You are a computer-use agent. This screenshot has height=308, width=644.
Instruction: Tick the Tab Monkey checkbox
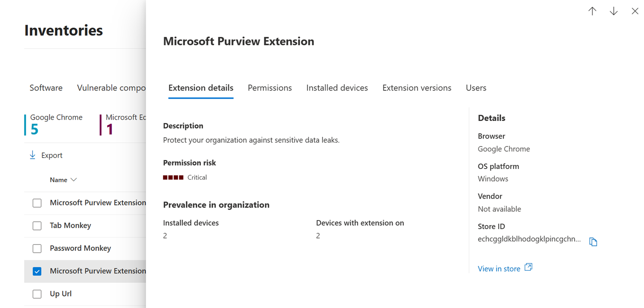coord(37,226)
